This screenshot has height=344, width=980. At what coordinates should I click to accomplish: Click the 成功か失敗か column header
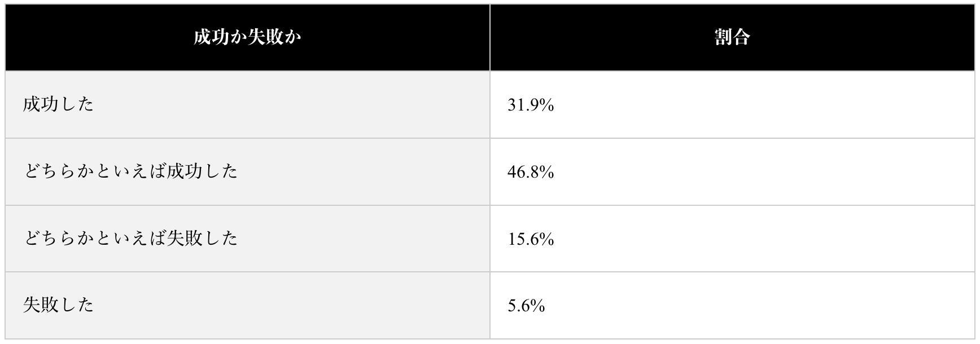point(247,37)
